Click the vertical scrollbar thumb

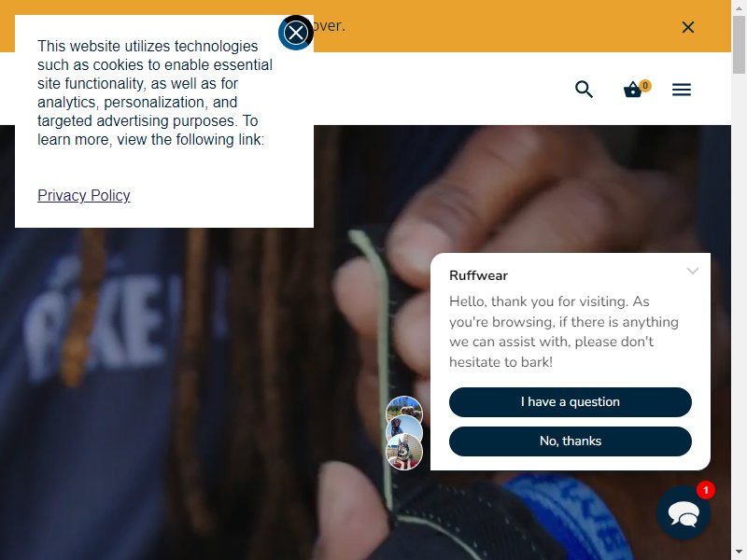739,45
